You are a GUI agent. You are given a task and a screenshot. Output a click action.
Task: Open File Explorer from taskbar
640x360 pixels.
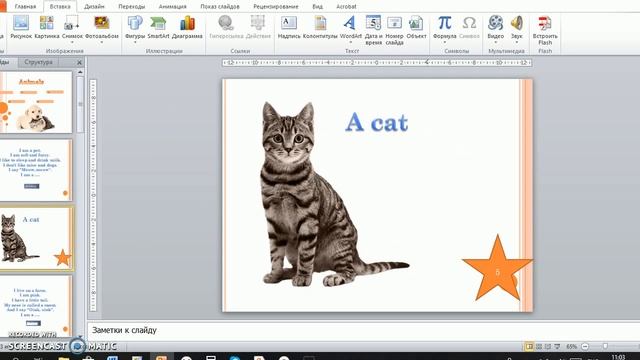click(x=64, y=358)
